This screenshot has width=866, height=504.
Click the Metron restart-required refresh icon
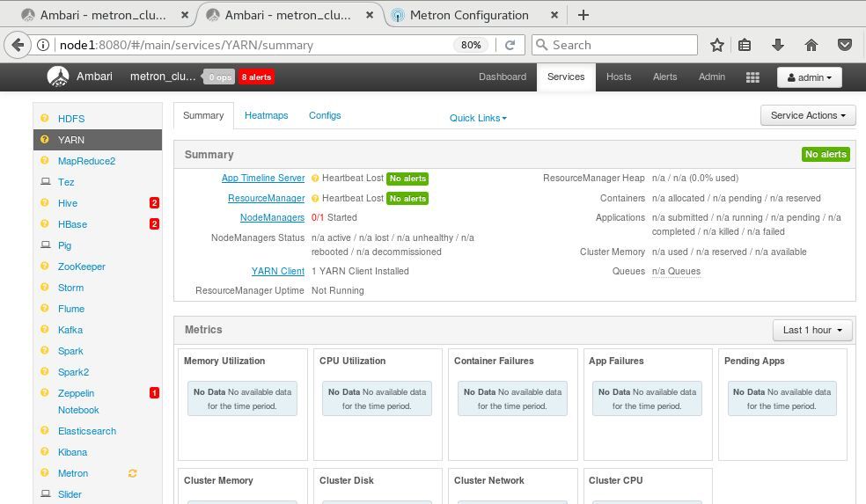click(133, 473)
